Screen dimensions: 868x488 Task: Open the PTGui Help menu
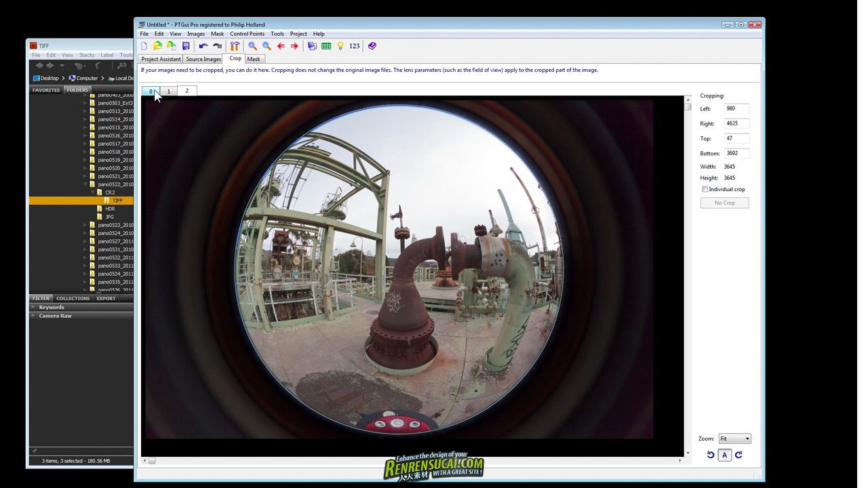point(319,34)
